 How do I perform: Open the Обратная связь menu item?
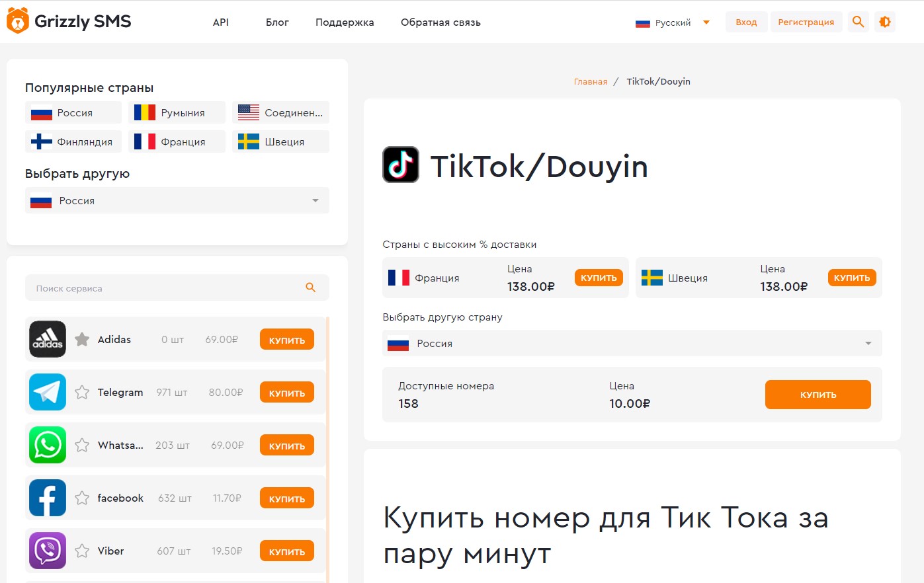click(441, 22)
